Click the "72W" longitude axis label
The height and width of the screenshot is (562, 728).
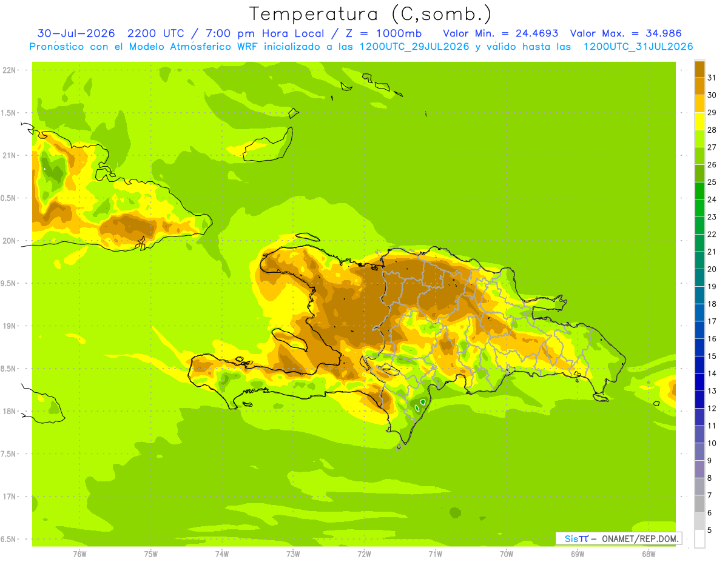364,554
